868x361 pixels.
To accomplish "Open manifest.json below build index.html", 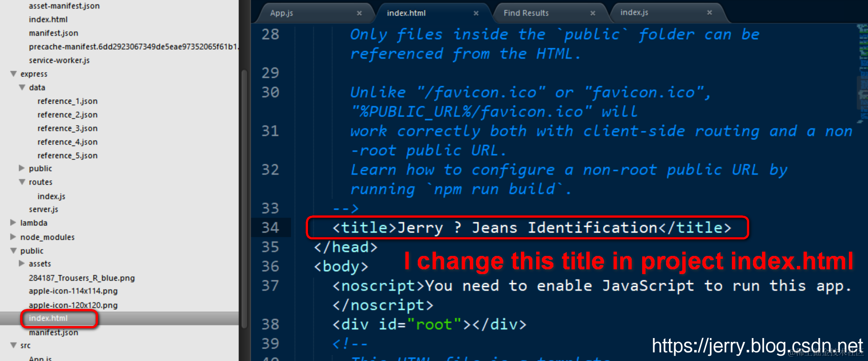I will click(53, 33).
